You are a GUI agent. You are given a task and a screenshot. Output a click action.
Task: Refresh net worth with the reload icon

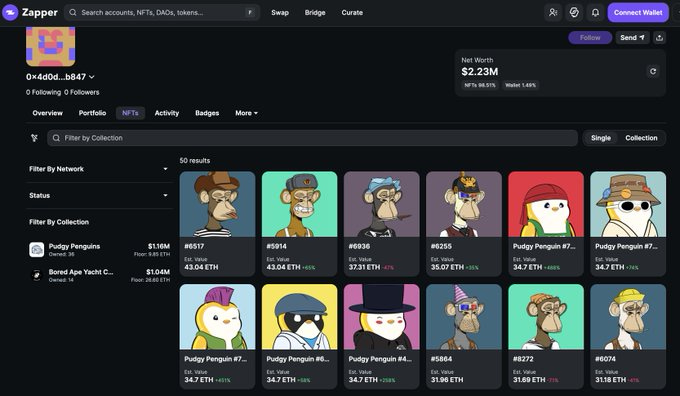tap(653, 72)
